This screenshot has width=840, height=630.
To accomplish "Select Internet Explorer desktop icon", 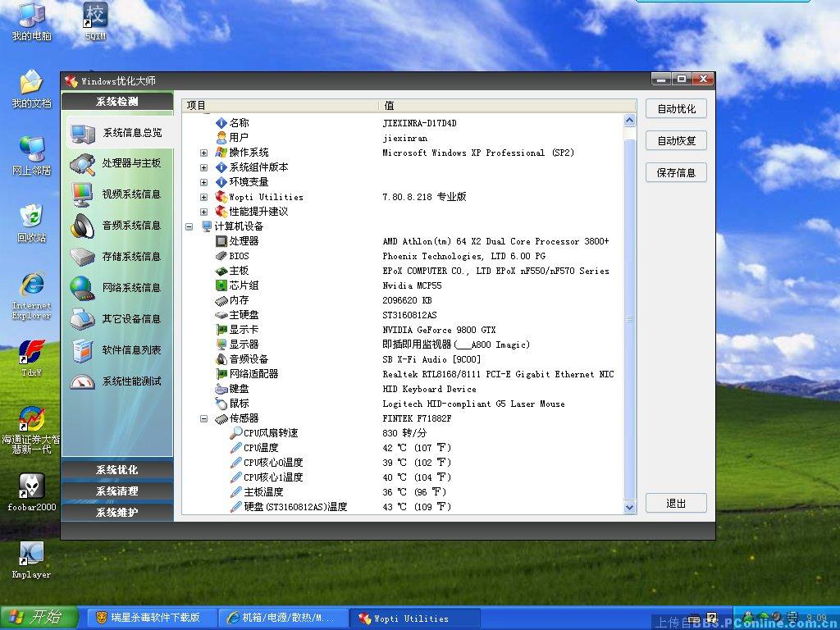I will click(32, 295).
